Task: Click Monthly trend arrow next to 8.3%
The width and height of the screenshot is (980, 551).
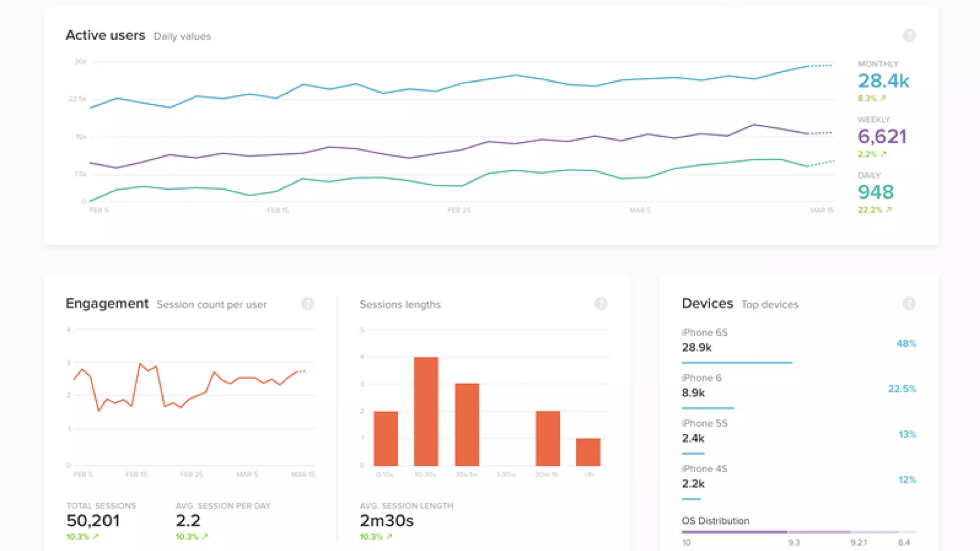Action: click(x=883, y=99)
